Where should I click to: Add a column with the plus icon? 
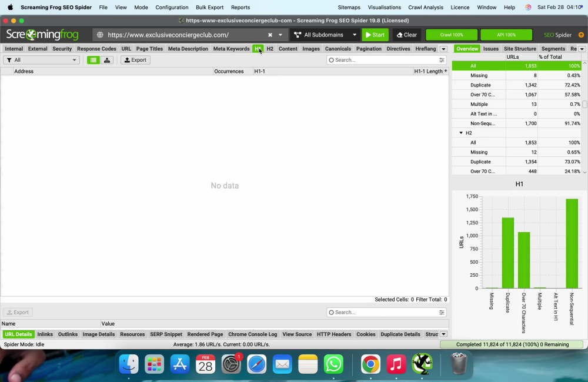pos(446,71)
